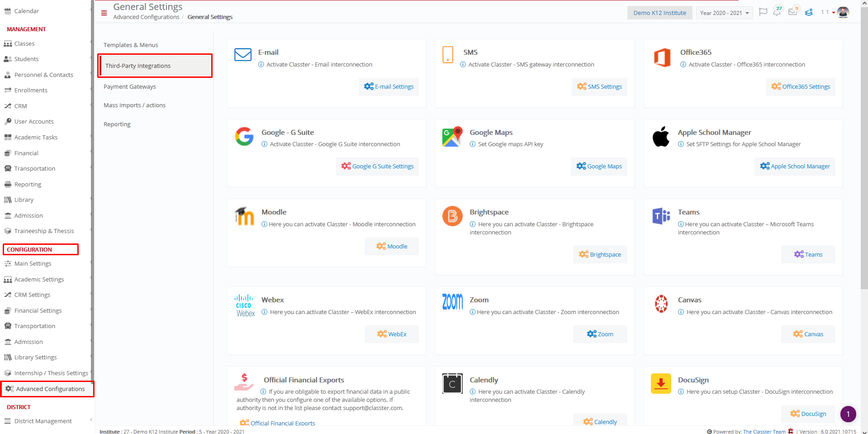This screenshot has width=868, height=434.
Task: Click the SMS phone icon
Action: tap(448, 55)
